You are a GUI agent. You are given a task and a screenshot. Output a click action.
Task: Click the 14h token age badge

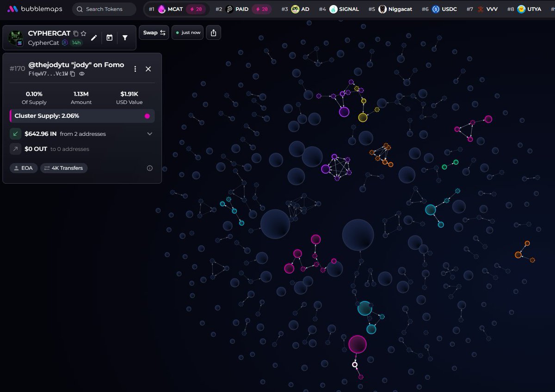point(76,43)
